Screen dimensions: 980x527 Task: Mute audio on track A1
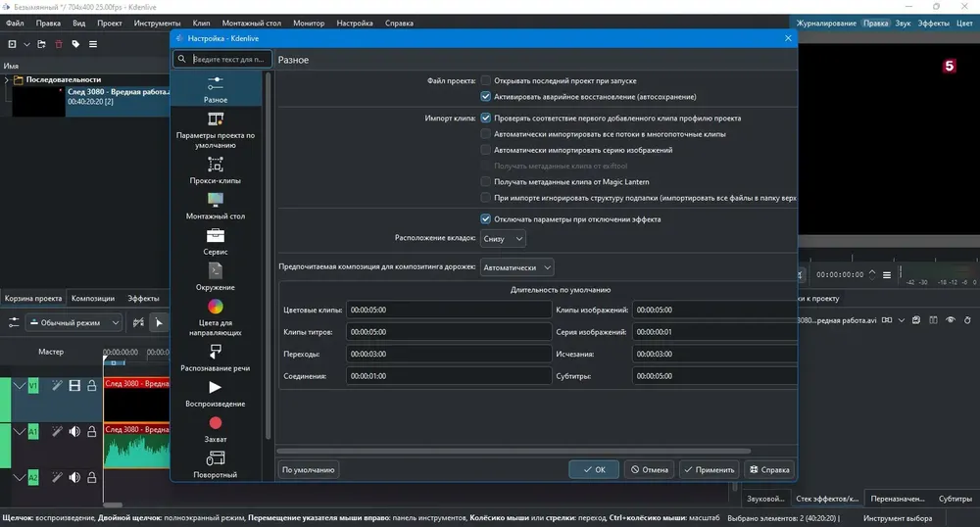pyautogui.click(x=74, y=431)
